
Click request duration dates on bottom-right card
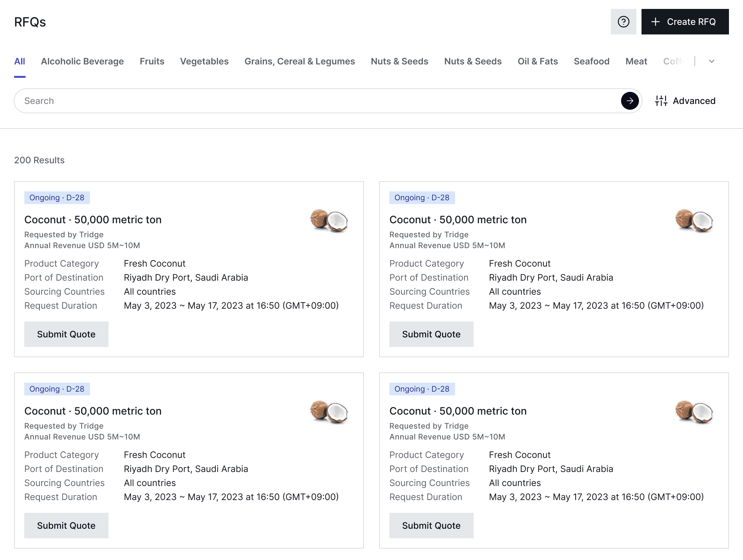tap(596, 497)
